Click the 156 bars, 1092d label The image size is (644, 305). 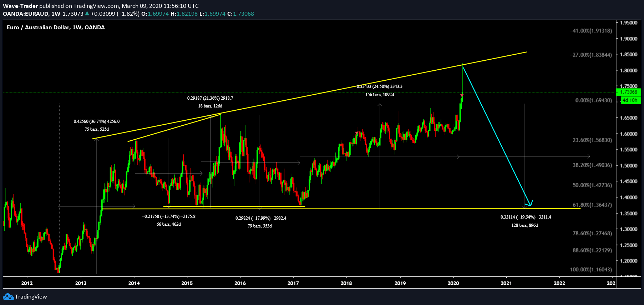click(x=380, y=95)
